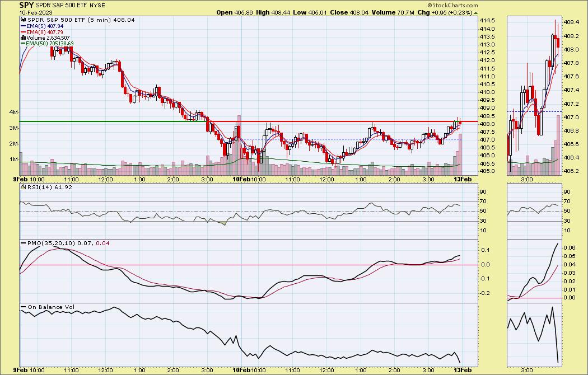The image size is (588, 375).
Task: Click the volume bars icon beside Volume legend
Action: 23,38
